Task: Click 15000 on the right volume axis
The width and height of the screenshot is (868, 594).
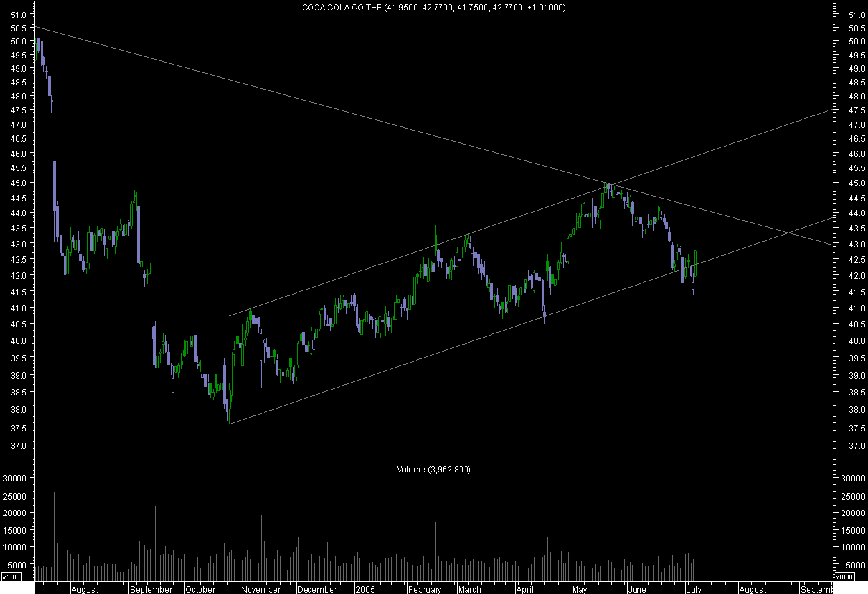Action: pos(852,530)
